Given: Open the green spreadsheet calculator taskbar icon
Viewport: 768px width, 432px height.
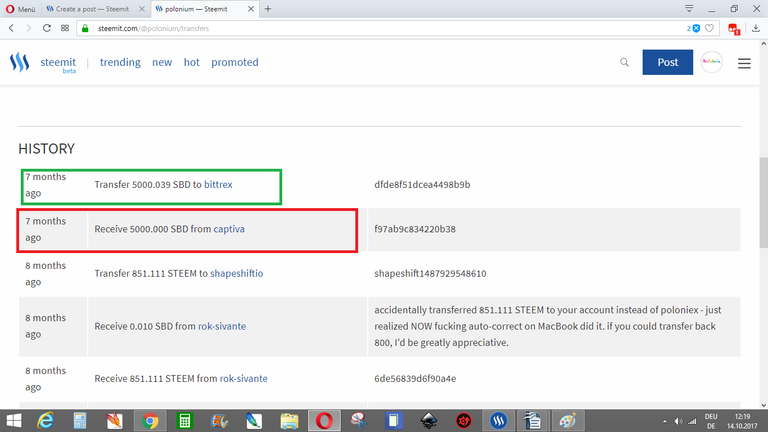Looking at the screenshot, I should point(185,421).
